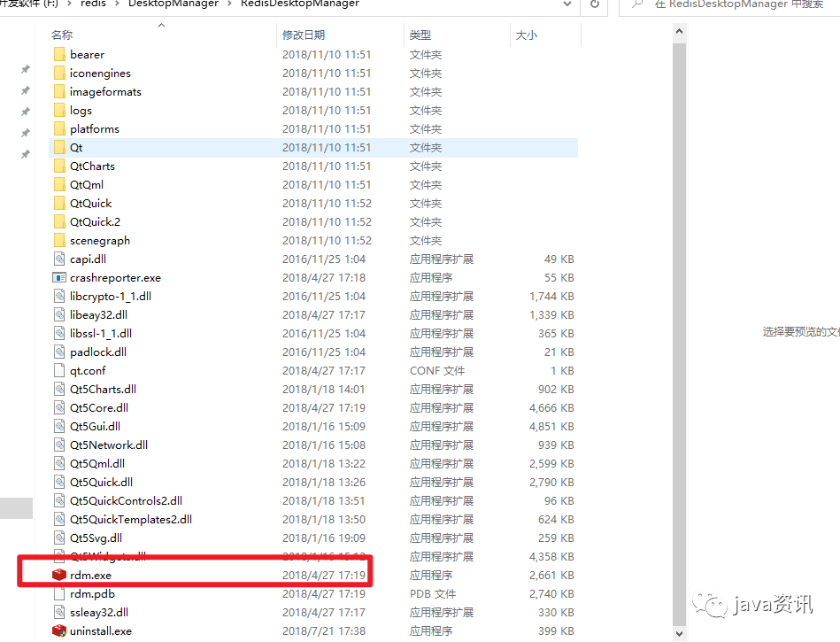Click the libssl-1_1.dll file name
Image resolution: width=840 pixels, height=642 pixels.
pos(101,333)
